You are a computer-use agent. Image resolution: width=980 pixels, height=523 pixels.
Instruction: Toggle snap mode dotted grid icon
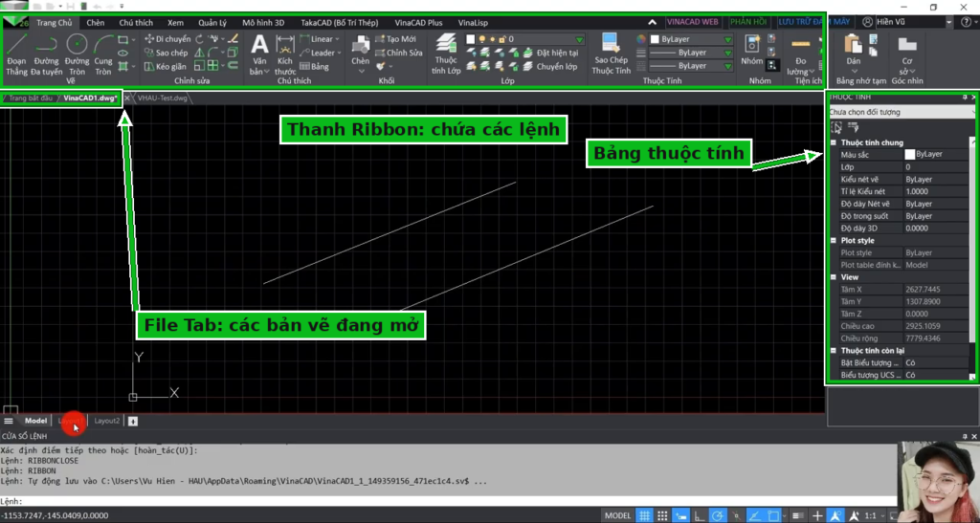click(662, 515)
